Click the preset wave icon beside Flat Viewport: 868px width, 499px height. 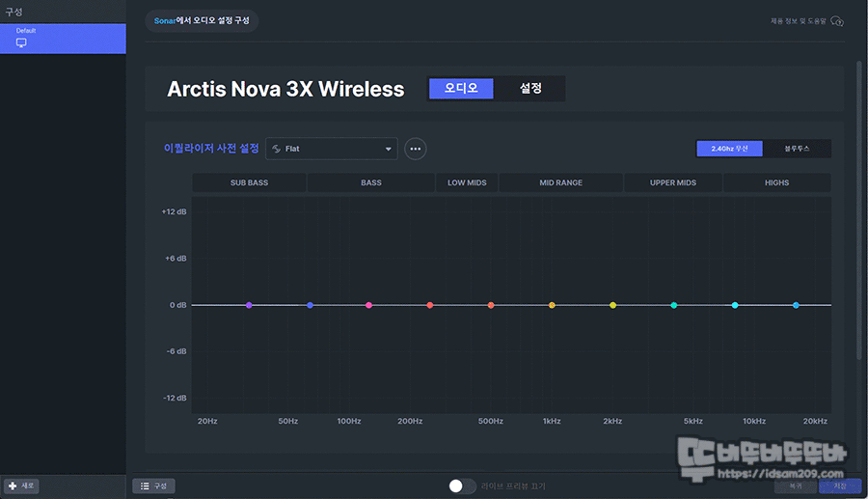276,149
